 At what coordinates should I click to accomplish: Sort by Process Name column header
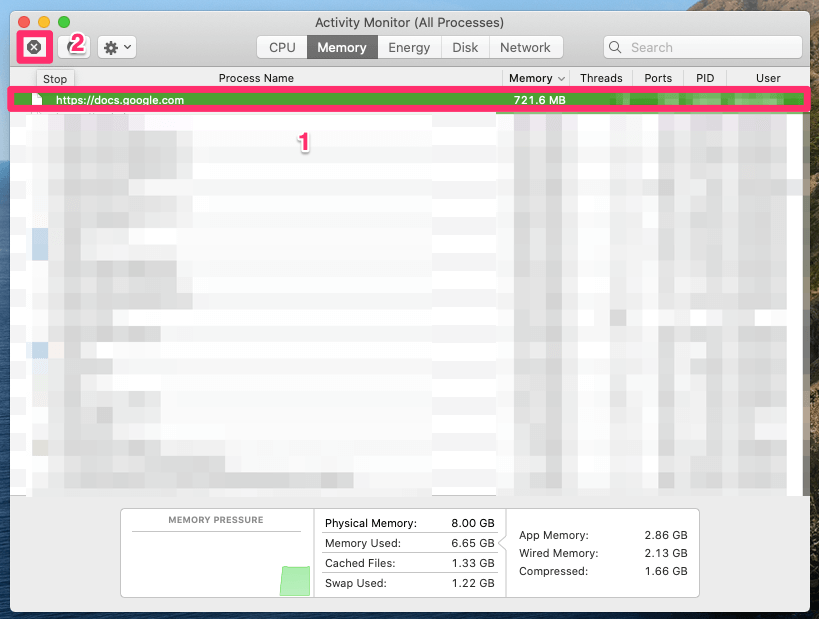click(256, 78)
